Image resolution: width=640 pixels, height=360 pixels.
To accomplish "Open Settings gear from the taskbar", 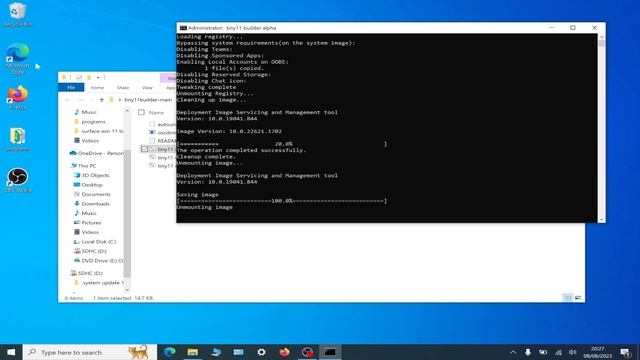I will 262,352.
